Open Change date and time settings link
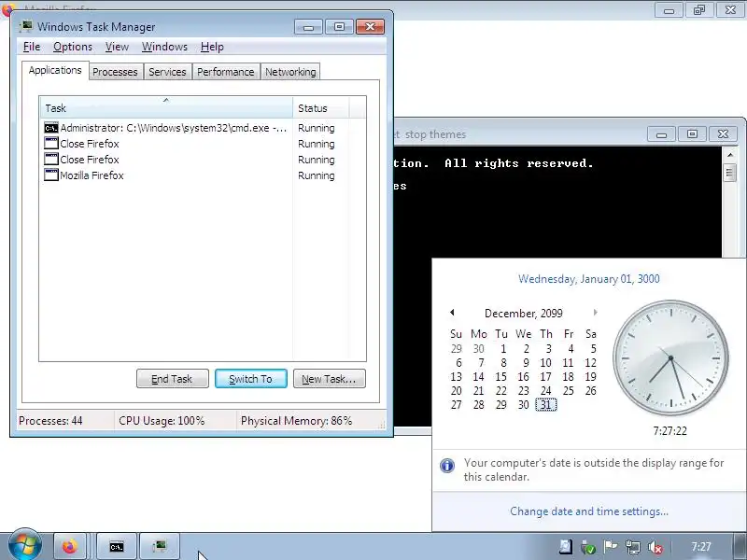This screenshot has height=560, width=747. 589,511
